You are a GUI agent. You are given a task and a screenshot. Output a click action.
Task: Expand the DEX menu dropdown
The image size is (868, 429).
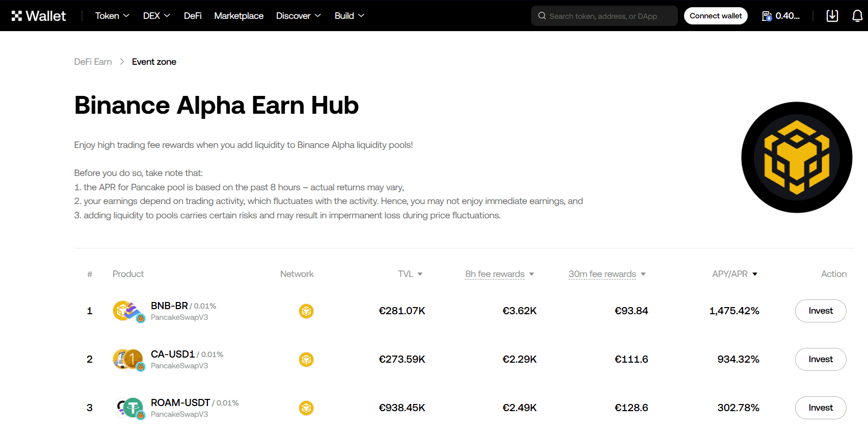click(156, 16)
